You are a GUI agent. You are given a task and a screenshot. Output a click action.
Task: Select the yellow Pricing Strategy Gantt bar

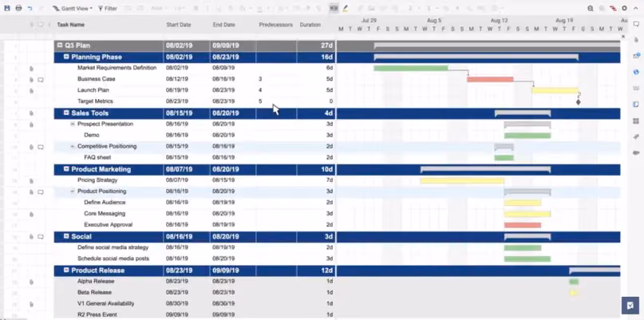462,180
